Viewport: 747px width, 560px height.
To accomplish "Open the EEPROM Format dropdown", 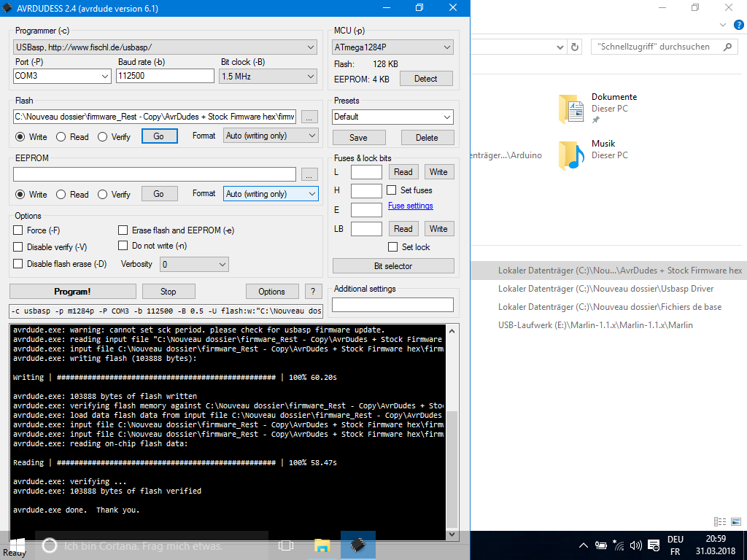I will tap(271, 194).
